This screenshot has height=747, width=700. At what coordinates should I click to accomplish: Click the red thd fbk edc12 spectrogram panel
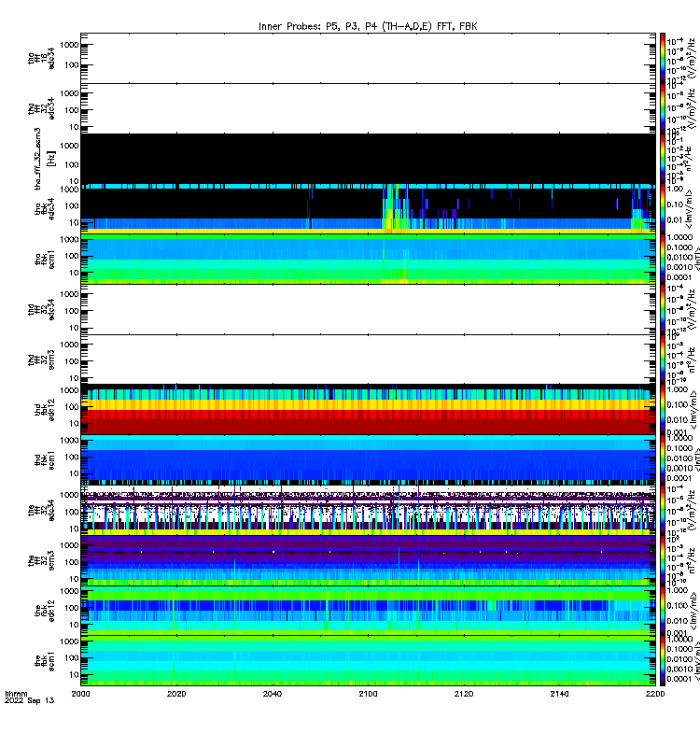point(368,410)
